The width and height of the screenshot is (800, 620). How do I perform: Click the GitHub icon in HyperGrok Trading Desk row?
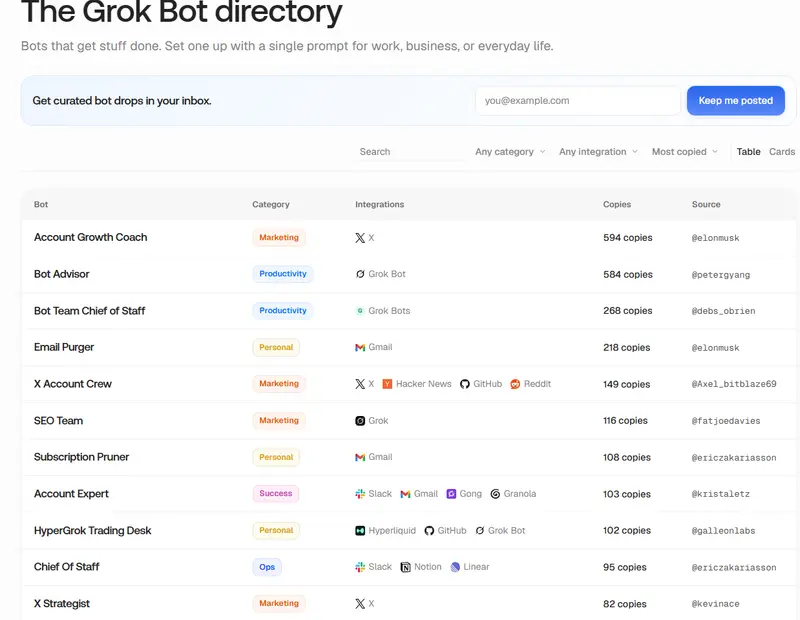click(429, 531)
